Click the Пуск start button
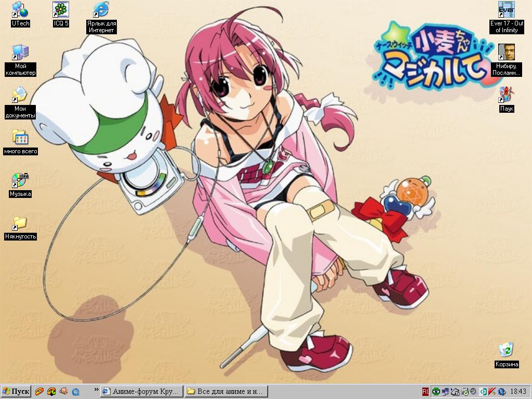The height and width of the screenshot is (399, 532). [16, 392]
